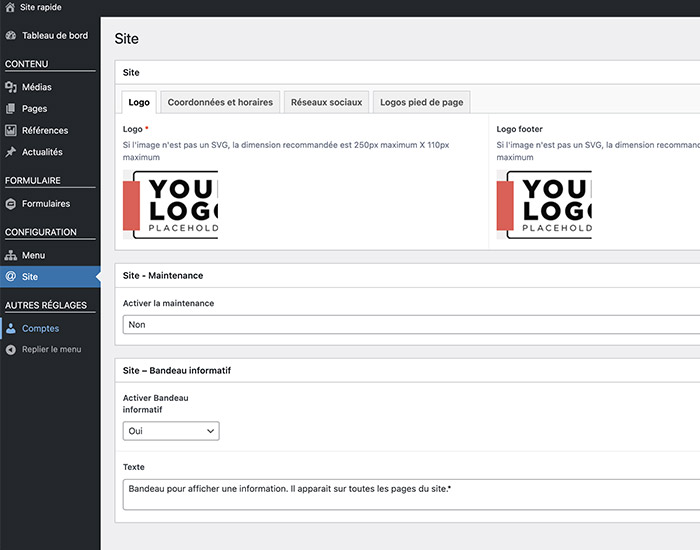Select the Site item in the sidebar
Viewport: 700px width, 550px height.
point(30,276)
